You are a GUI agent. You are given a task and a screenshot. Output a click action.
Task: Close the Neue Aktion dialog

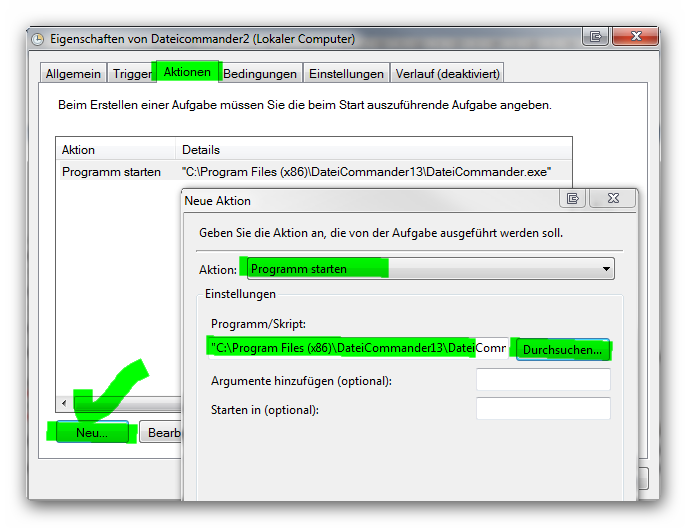click(x=613, y=199)
